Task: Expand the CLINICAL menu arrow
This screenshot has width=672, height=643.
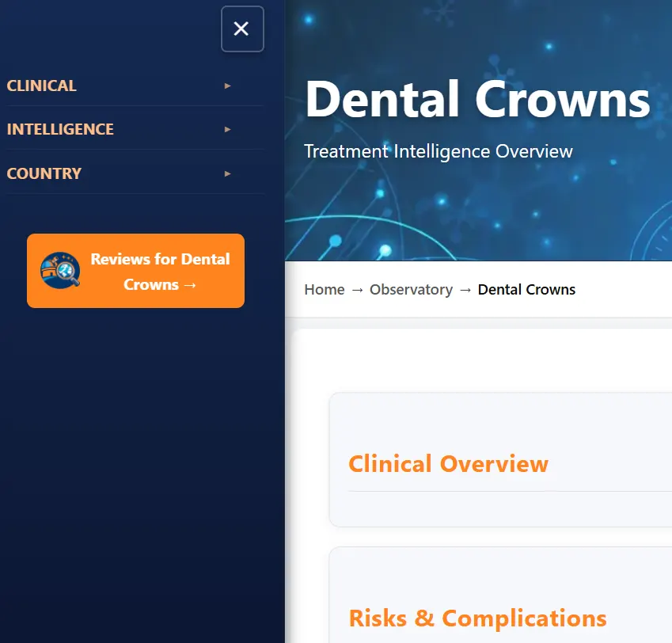Action: 228,86
